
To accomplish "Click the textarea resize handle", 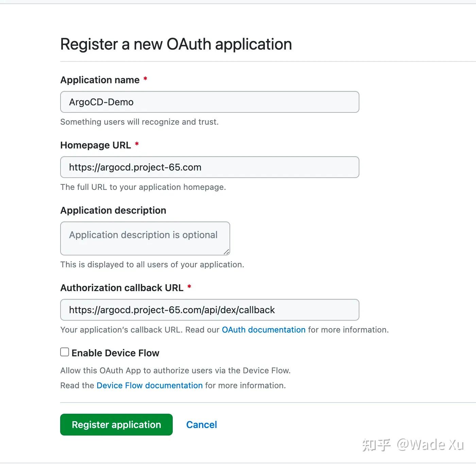I will click(226, 252).
